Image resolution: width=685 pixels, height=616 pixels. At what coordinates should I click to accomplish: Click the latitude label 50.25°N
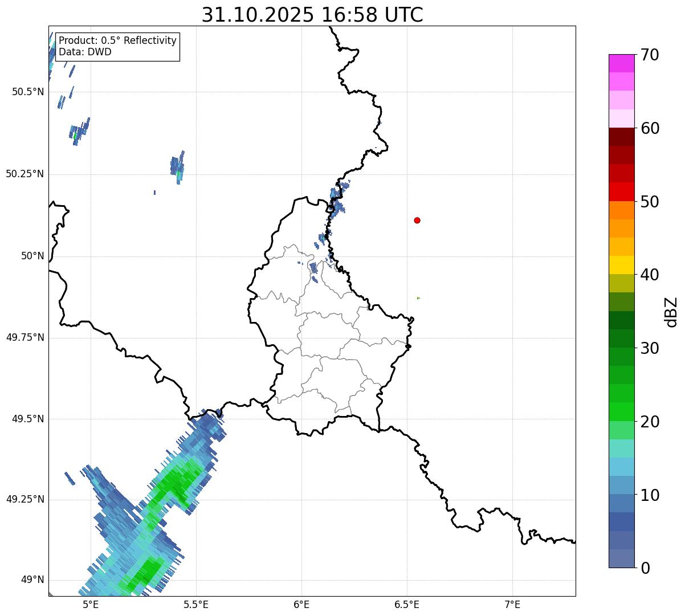[25, 174]
